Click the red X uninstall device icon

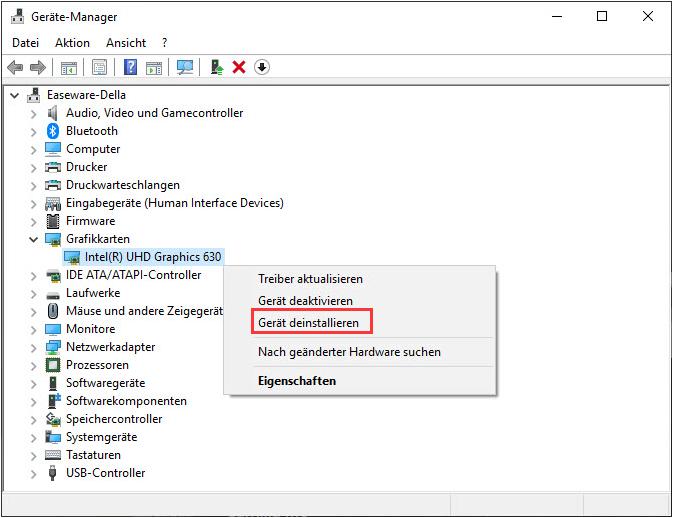(x=239, y=67)
